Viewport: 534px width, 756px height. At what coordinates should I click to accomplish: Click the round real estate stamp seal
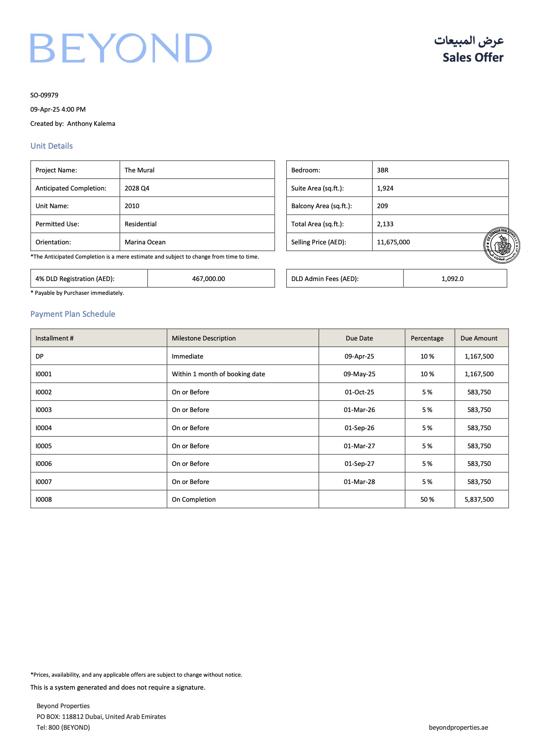tap(501, 245)
